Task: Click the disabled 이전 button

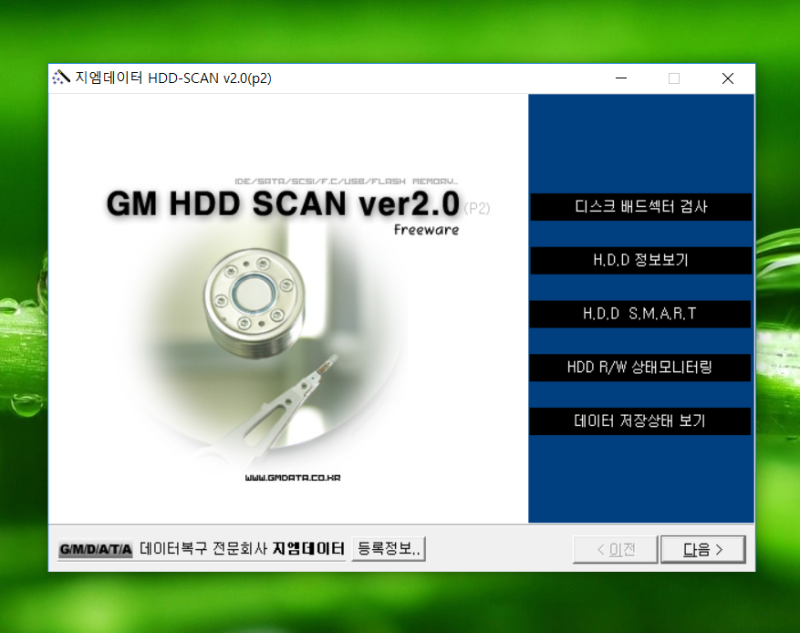Action: pos(615,549)
